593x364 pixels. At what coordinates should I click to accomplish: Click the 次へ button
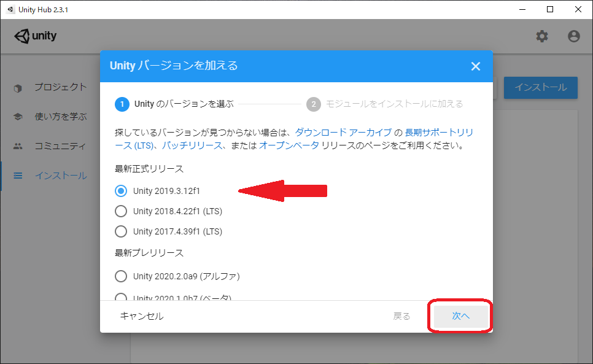(460, 316)
